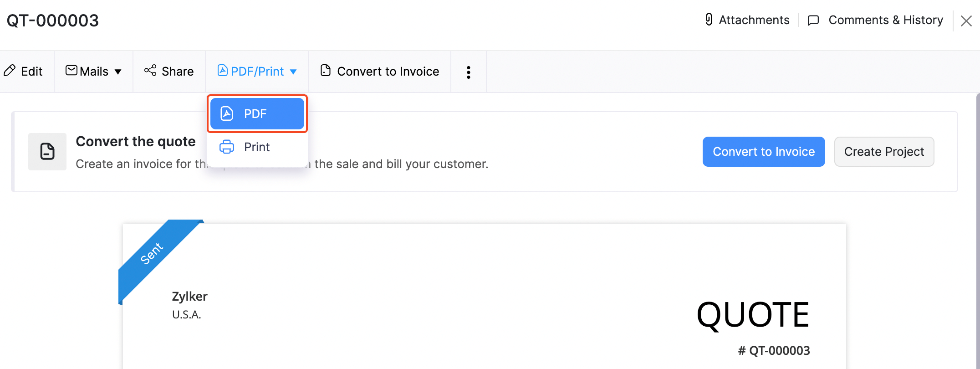Click the Create Project button

[884, 152]
